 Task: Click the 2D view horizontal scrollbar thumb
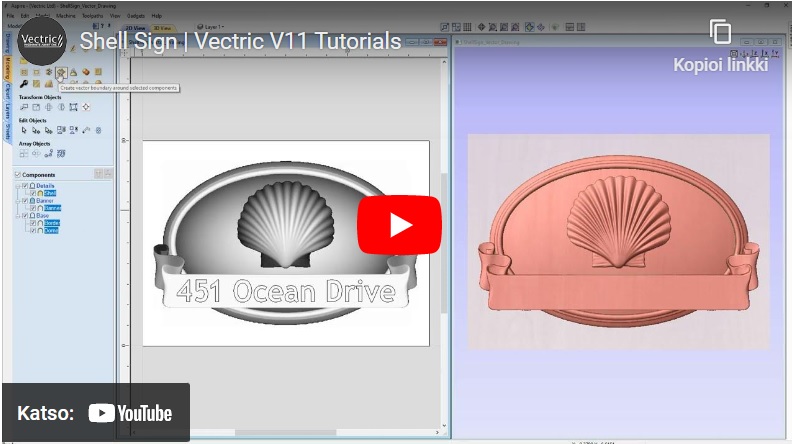point(285,432)
